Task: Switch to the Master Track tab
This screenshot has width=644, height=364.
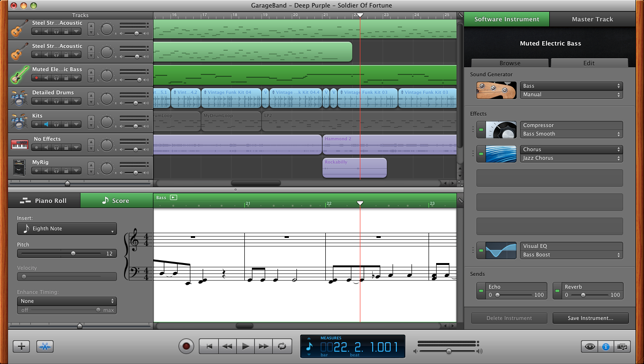Action: [592, 19]
